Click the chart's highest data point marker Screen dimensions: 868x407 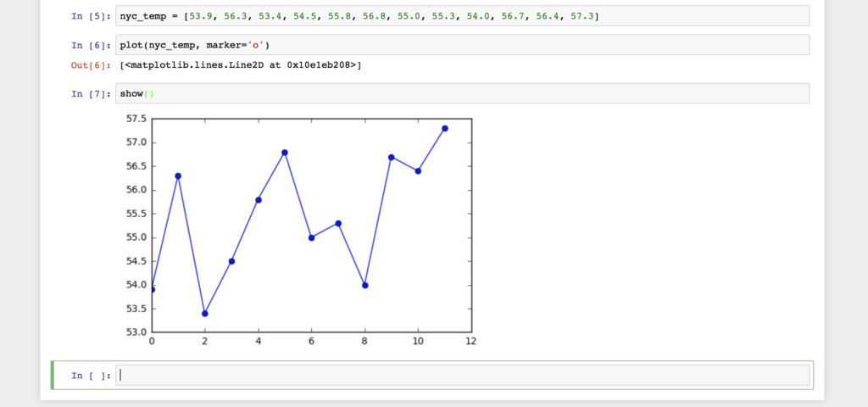tap(444, 129)
